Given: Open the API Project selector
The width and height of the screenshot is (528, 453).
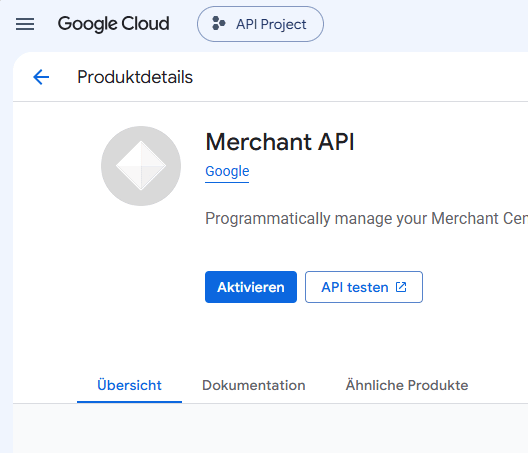Looking at the screenshot, I should 260,24.
